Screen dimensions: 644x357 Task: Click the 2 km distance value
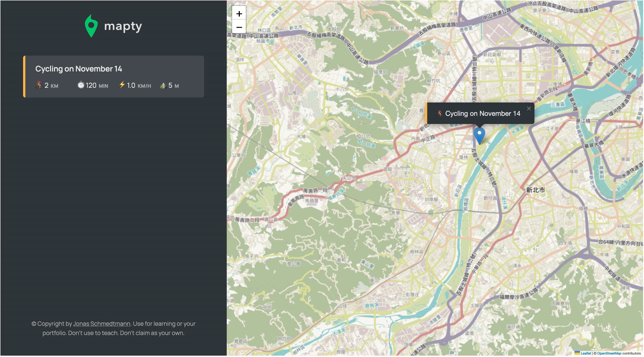click(x=51, y=85)
